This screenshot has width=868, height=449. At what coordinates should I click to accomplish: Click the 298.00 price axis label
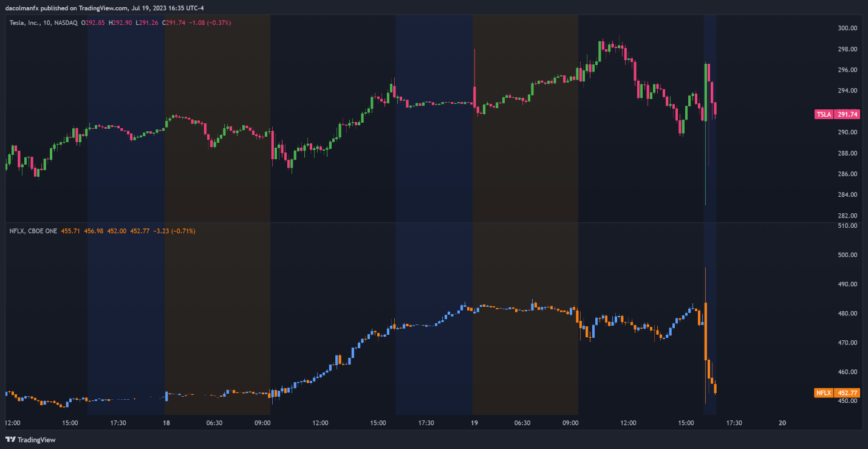[847, 49]
